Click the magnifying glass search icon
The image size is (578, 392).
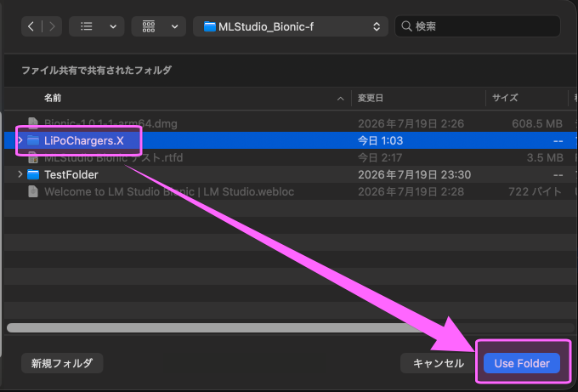click(x=406, y=26)
